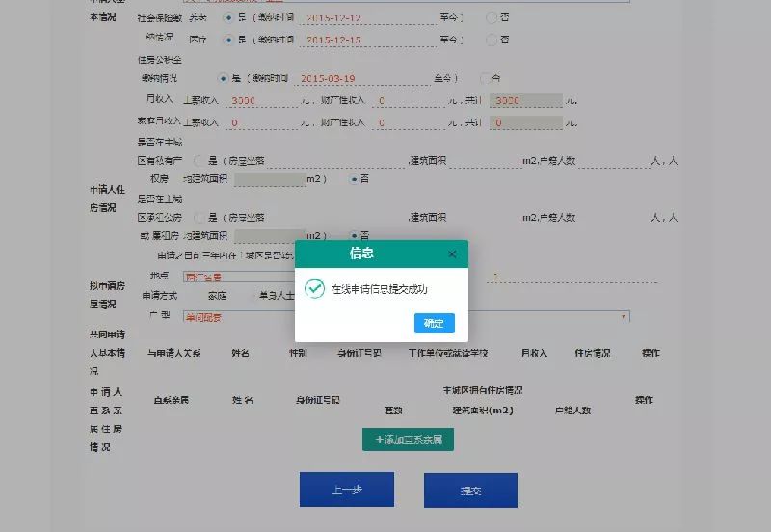This screenshot has height=532, width=771.
Task: Click the 私有产权房 建筑面积 field
Action: click(485, 161)
